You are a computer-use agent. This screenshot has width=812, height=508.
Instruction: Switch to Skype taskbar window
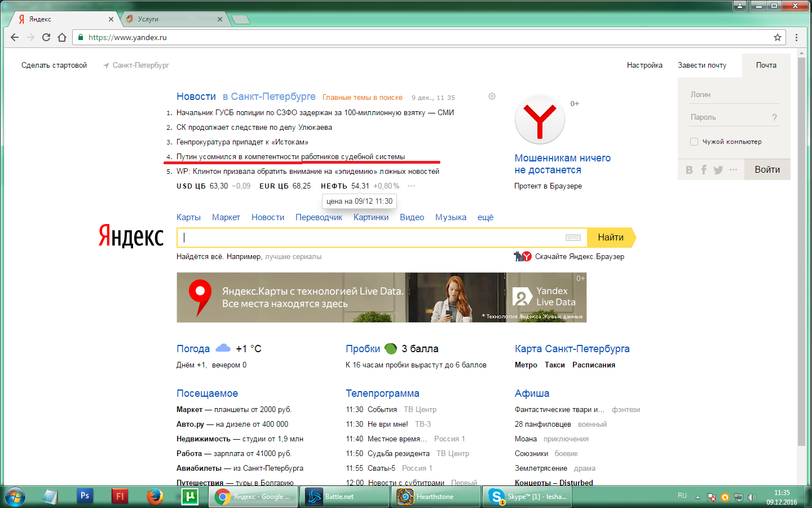click(x=527, y=497)
